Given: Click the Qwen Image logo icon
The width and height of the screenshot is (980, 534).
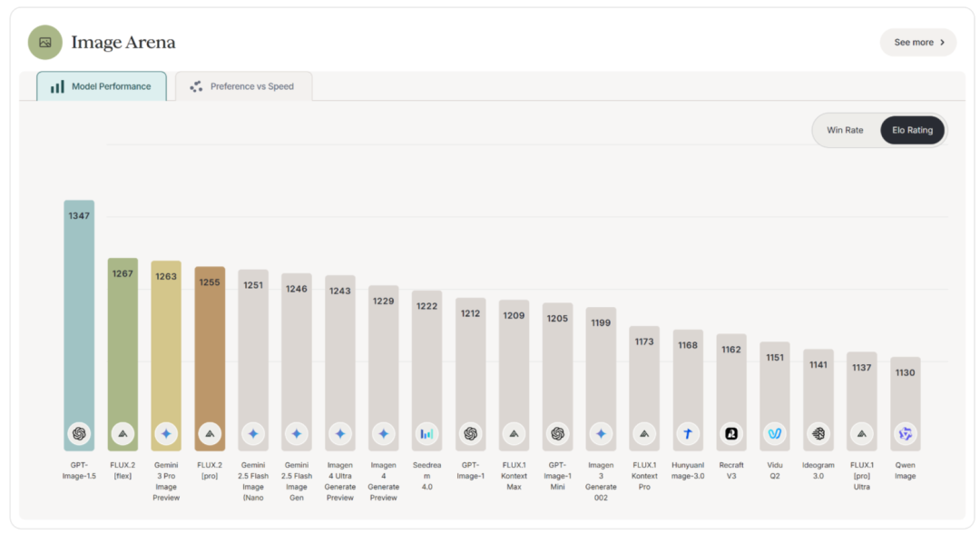Looking at the screenshot, I should click(x=905, y=433).
